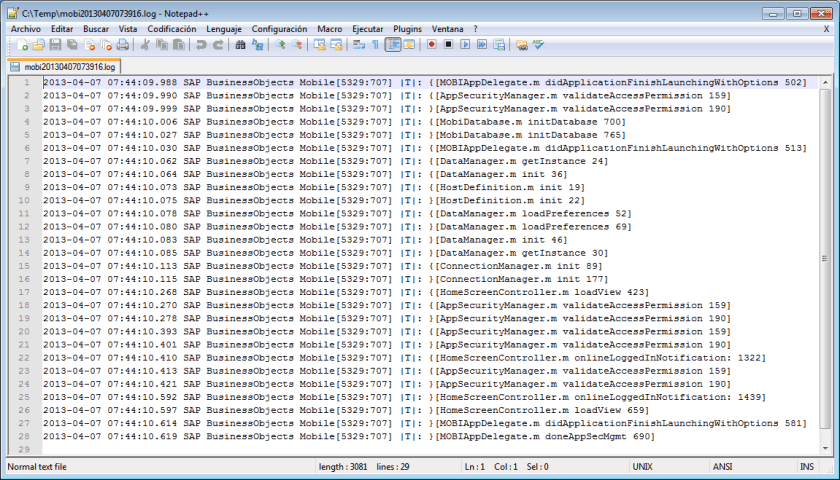The height and width of the screenshot is (480, 840).
Task: Expand the Plugins menu
Action: pyautogui.click(x=407, y=30)
